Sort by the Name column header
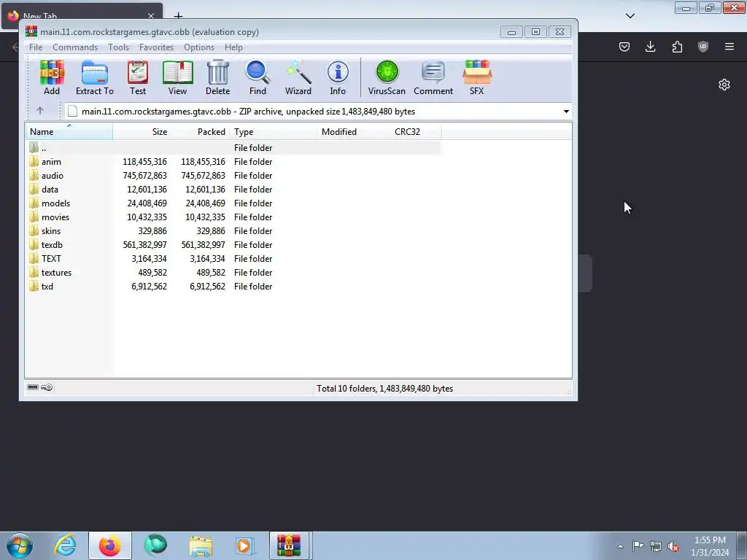Screen dimensions: 747x560 (x=69, y=131)
